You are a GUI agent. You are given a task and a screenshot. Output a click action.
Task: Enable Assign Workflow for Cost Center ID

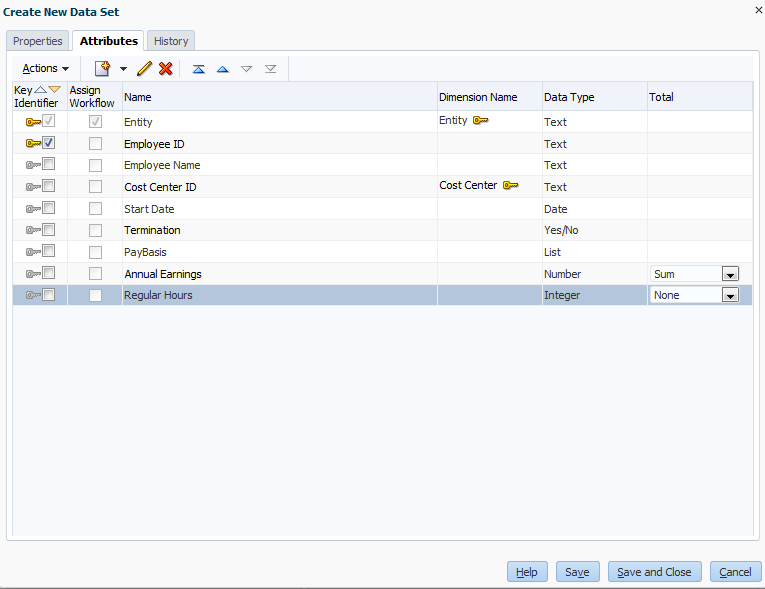pos(96,187)
